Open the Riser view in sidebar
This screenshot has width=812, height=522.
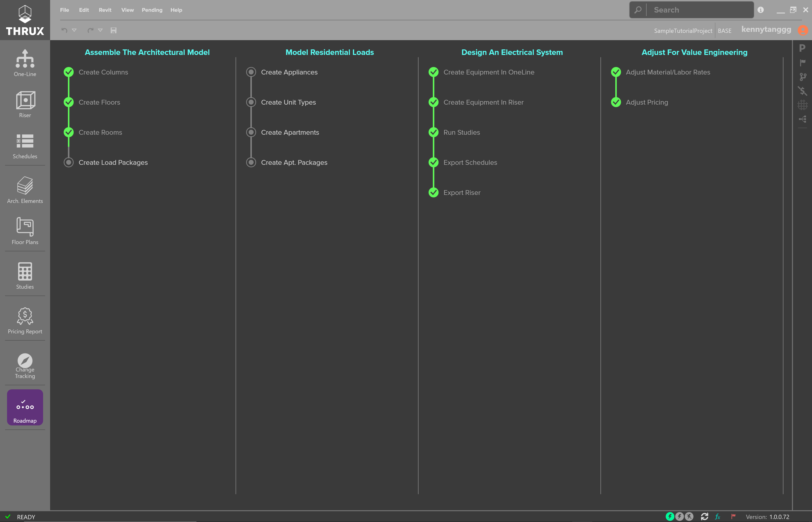point(25,104)
